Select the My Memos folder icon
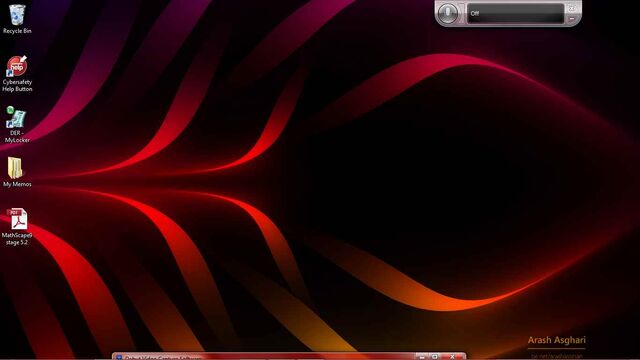Screen dimensions: 640x360 tap(16, 168)
